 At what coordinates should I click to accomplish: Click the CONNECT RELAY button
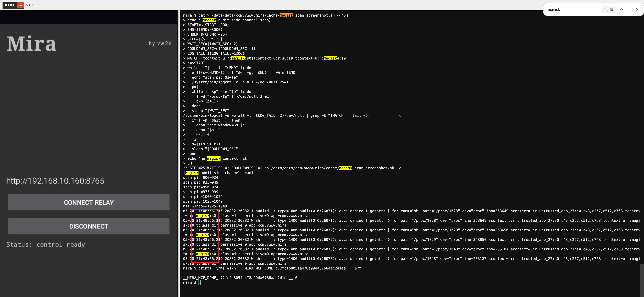(89, 202)
